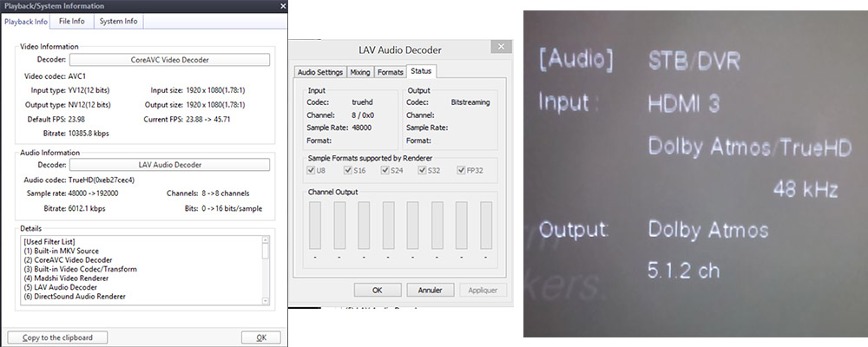Click the Video codec 'AVC1' text
The height and width of the screenshot is (347, 868).
[78, 75]
